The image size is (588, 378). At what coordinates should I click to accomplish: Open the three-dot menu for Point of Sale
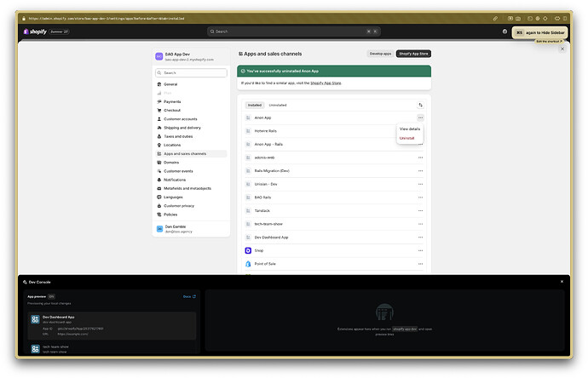[x=420, y=264]
